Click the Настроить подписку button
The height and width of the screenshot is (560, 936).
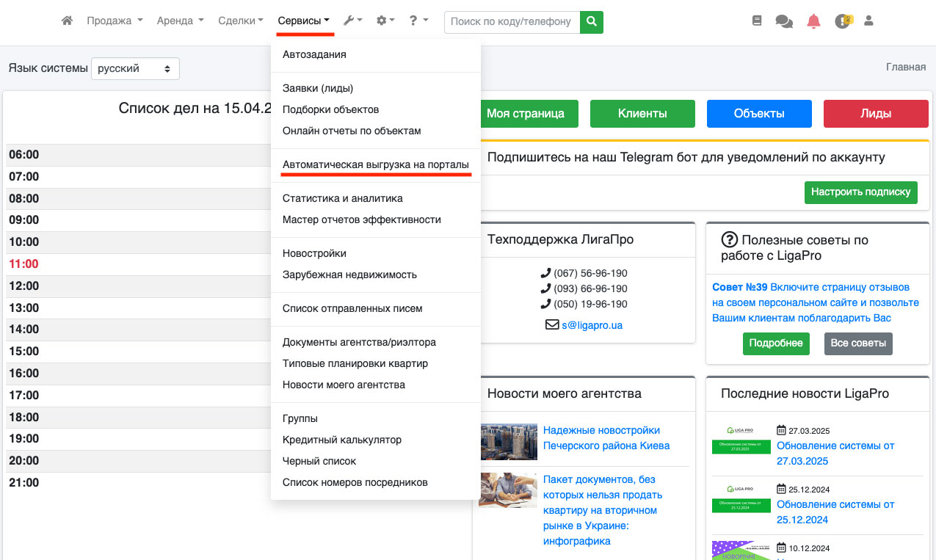861,192
